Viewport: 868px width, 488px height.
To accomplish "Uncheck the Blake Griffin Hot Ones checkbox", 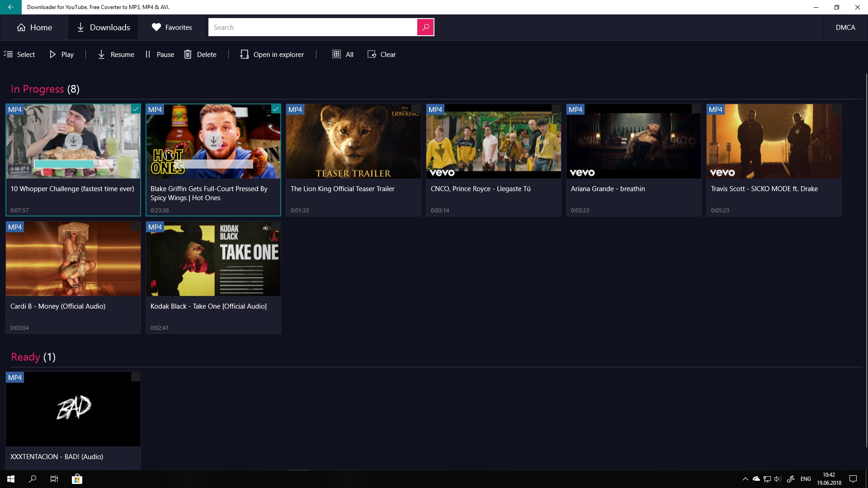I will (276, 109).
